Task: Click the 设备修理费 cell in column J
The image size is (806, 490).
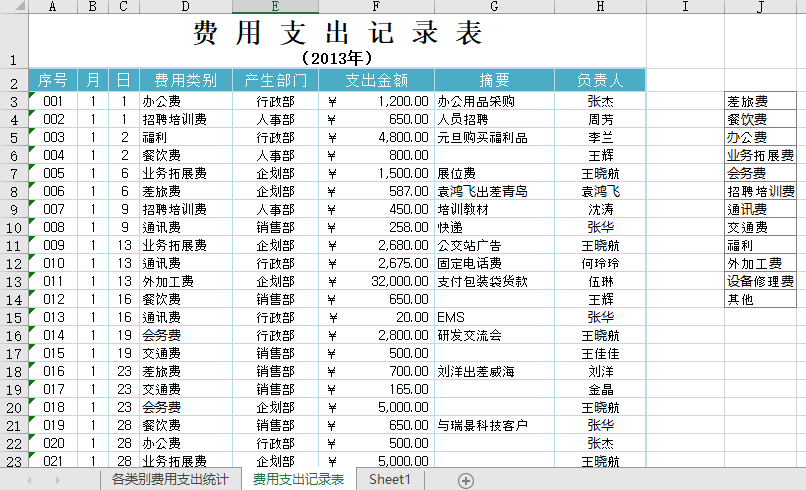Action: coord(760,281)
